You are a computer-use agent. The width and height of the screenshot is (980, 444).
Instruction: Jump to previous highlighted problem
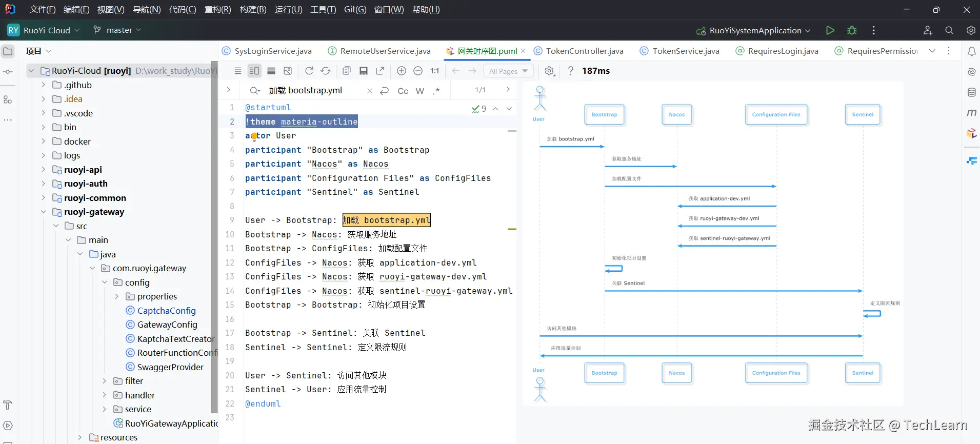[495, 109]
